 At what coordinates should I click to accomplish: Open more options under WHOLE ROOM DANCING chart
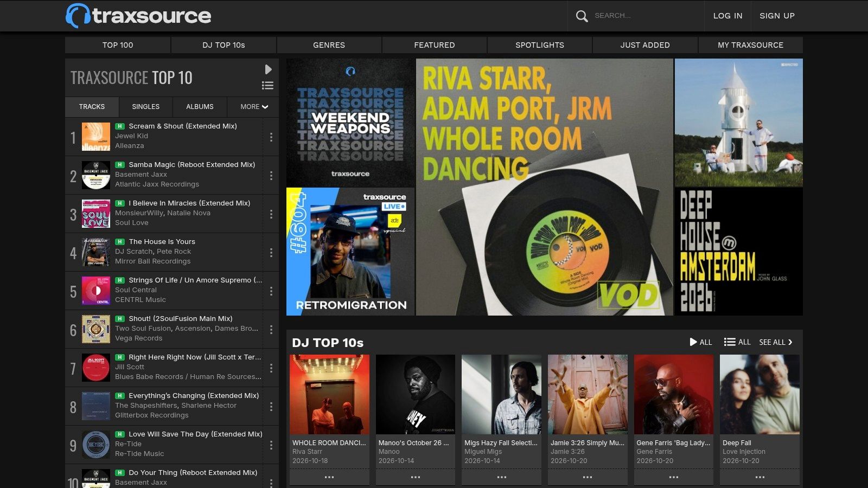point(329,477)
